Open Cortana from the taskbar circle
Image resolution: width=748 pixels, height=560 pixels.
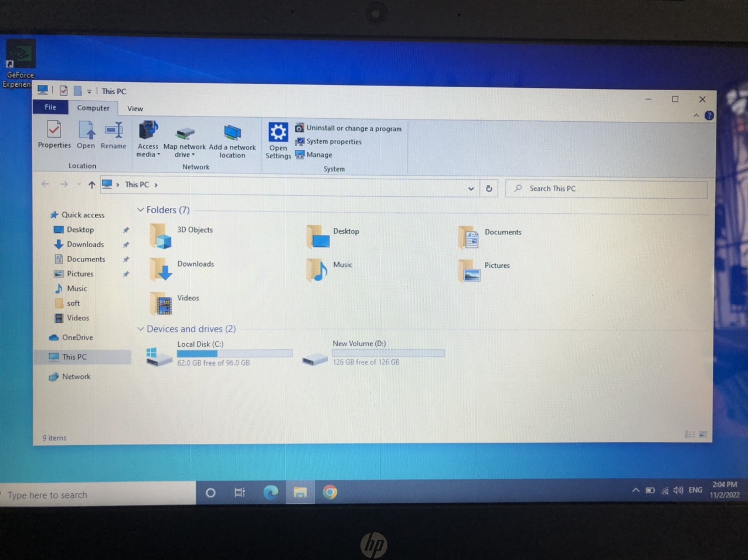point(210,493)
